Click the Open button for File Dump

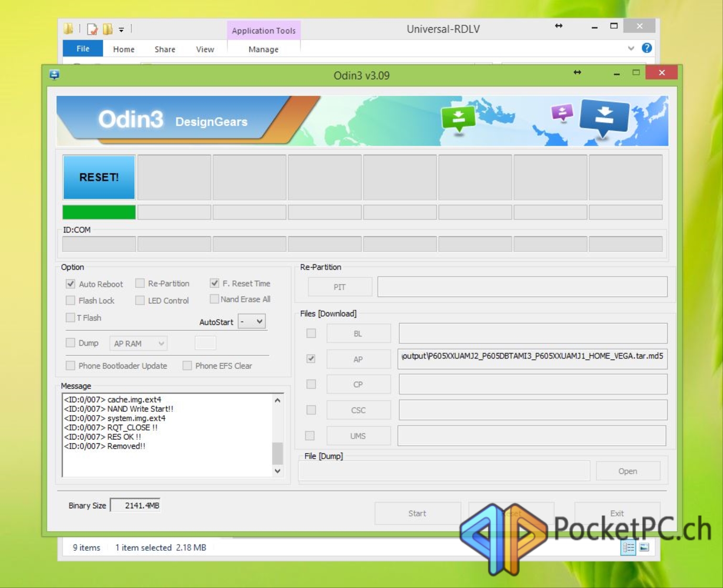point(628,471)
